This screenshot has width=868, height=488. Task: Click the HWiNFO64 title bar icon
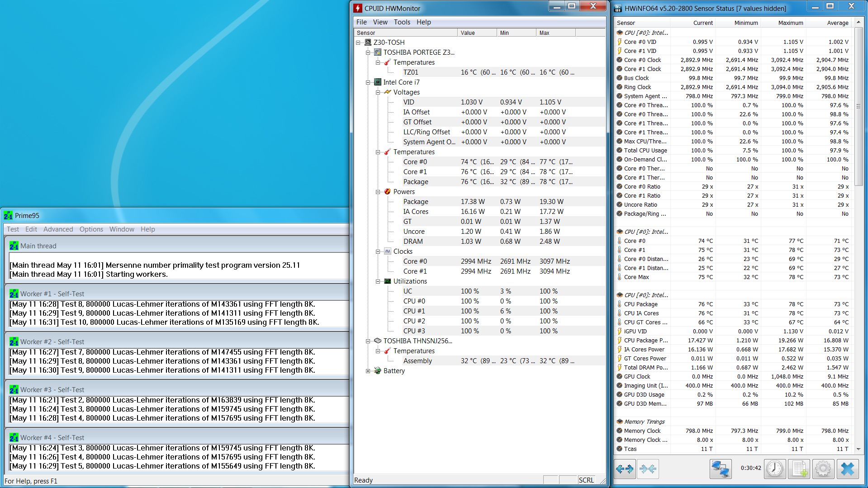click(x=618, y=8)
